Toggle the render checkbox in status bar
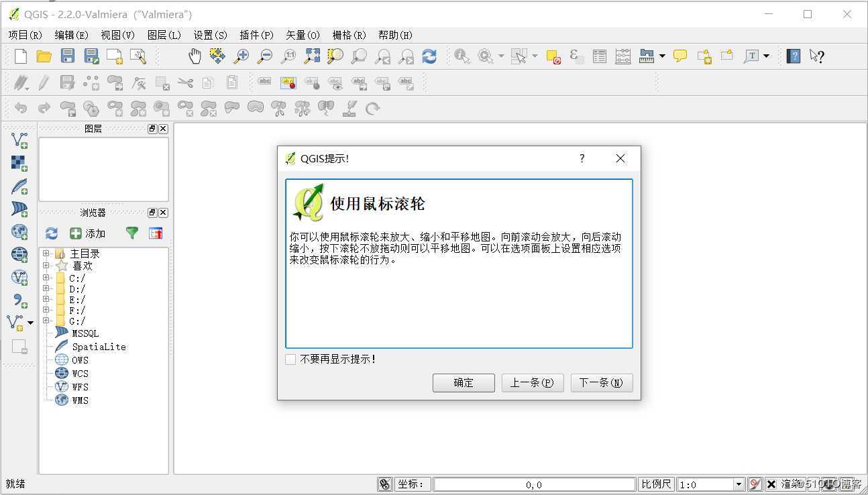The height and width of the screenshot is (495, 868). tap(771, 484)
